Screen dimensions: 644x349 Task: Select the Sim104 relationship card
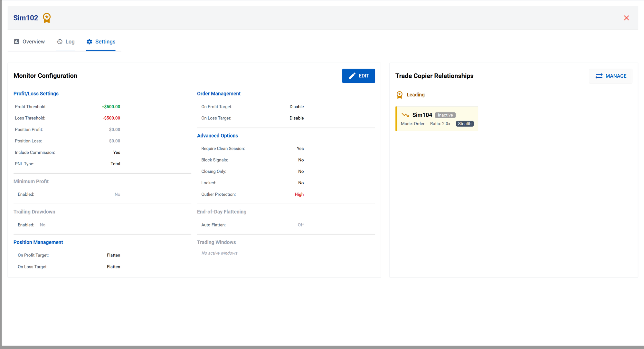(x=437, y=119)
